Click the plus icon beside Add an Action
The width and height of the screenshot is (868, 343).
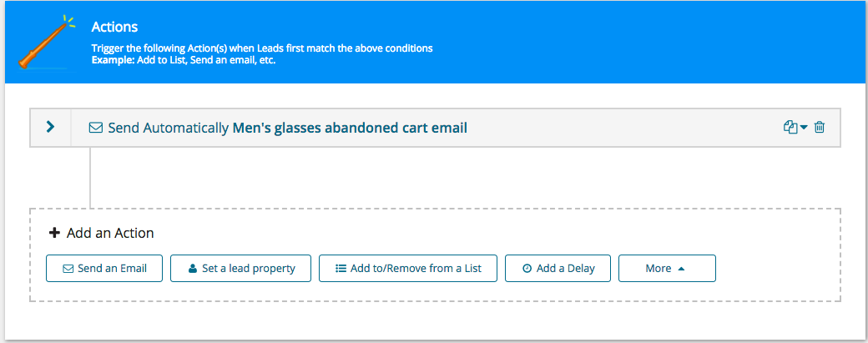[x=55, y=234]
